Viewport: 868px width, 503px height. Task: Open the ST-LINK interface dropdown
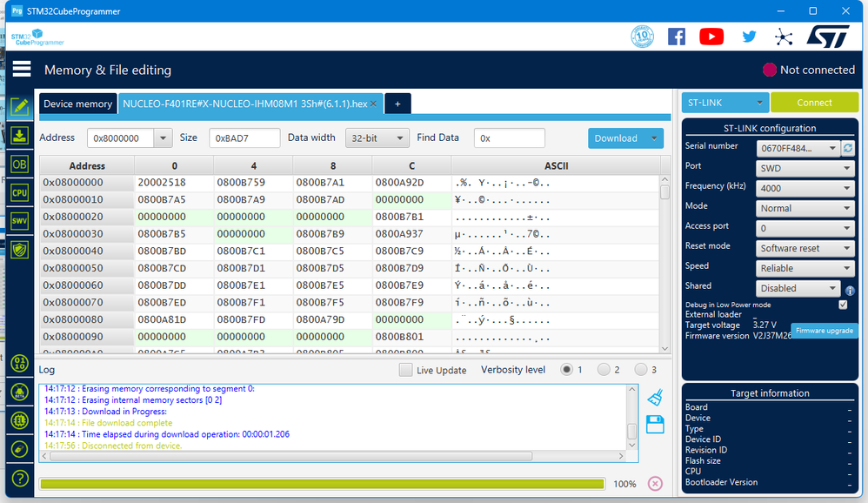[724, 103]
